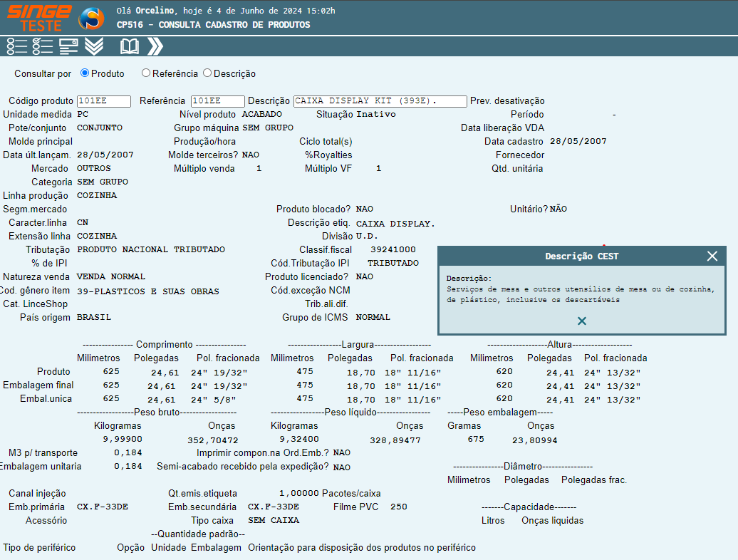Click the double right chevrons icon
738x560 pixels.
tap(155, 46)
